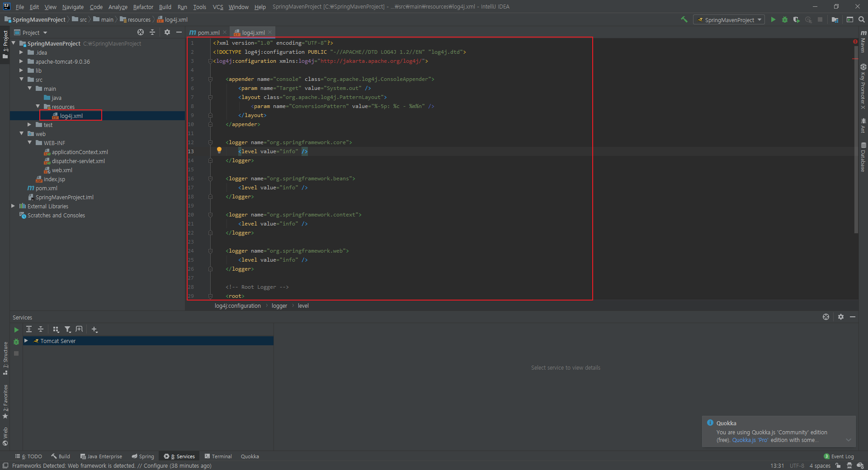Toggle the 1: Project side tool window
Image resolution: width=868 pixels, height=470 pixels.
click(x=5, y=44)
